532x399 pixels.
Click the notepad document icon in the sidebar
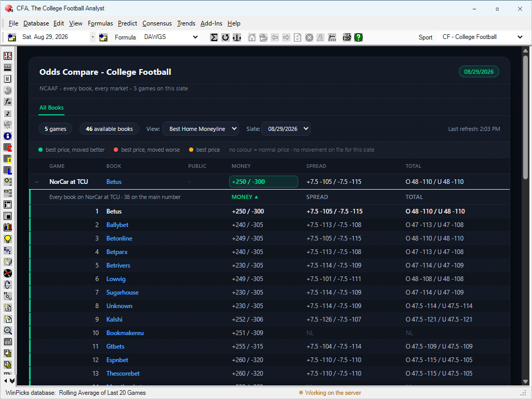tap(8, 79)
